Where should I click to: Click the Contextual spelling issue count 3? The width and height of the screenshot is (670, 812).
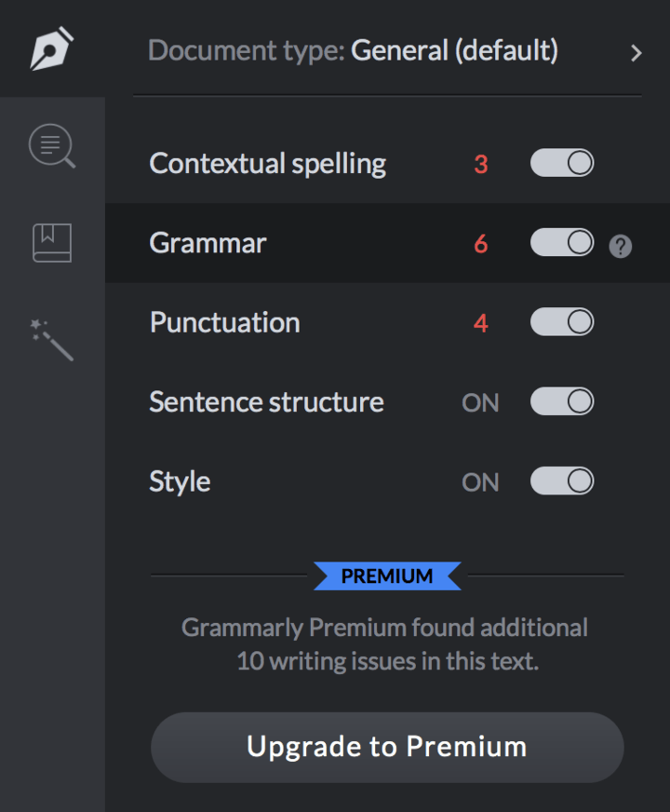480,165
